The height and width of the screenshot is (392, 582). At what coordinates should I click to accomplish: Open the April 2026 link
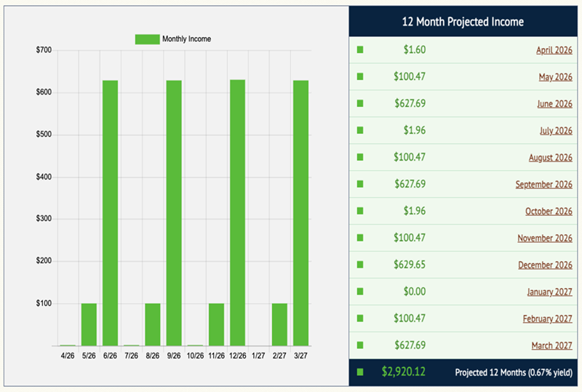554,50
